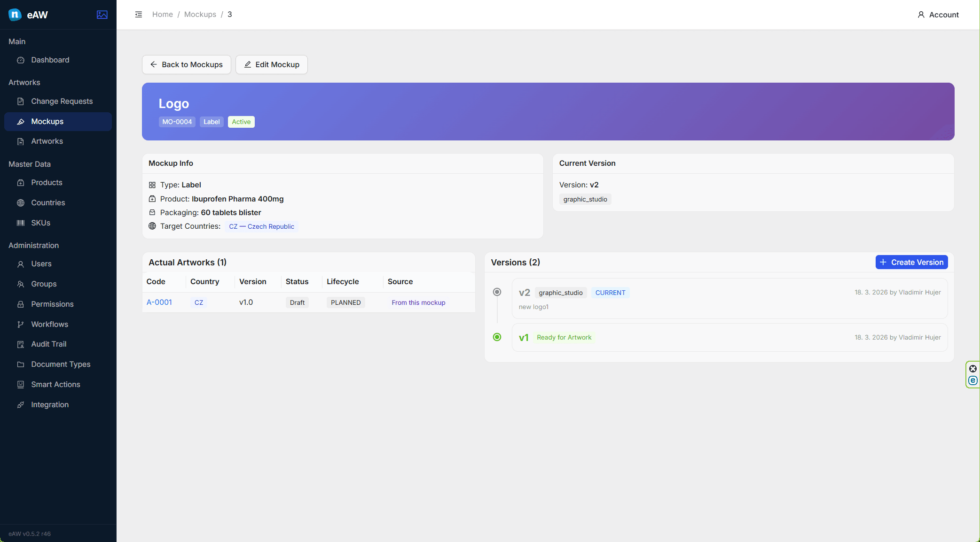Click the Audit Trail icon
This screenshot has width=980, height=542.
coord(21,344)
